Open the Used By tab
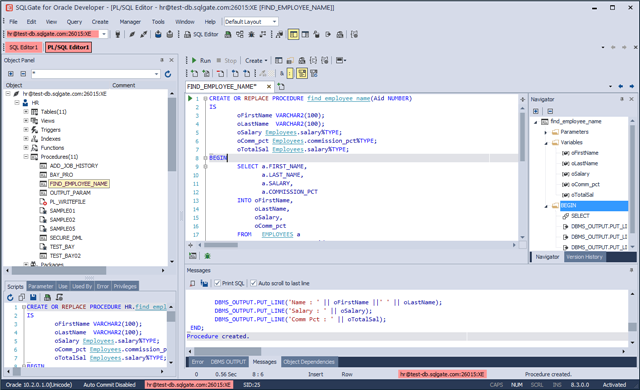 pyautogui.click(x=82, y=286)
